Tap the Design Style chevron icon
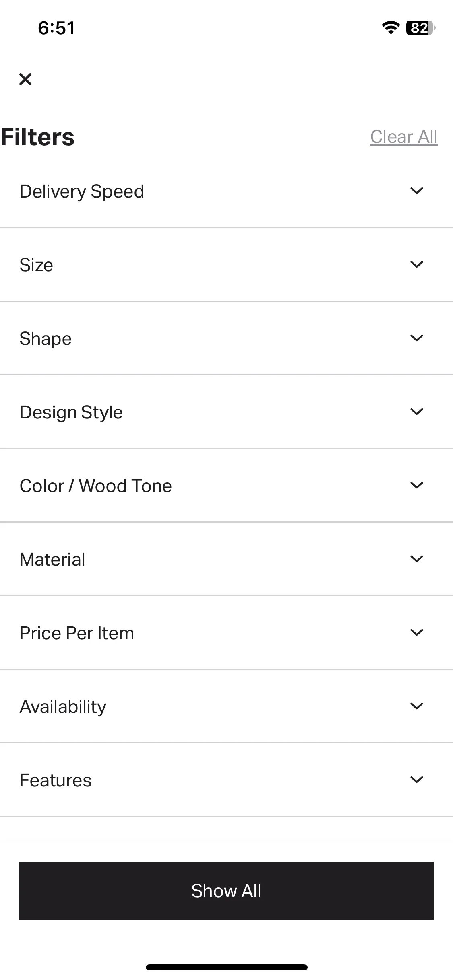453x980 pixels. pos(416,412)
